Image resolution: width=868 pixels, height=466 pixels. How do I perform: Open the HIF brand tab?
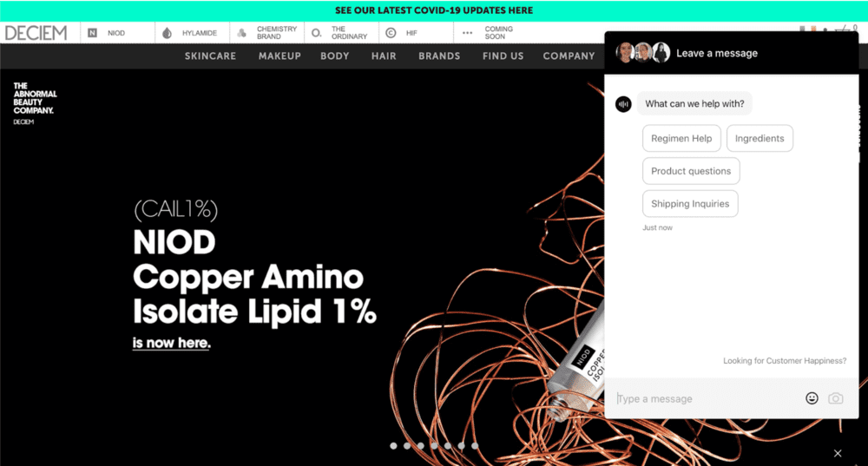417,33
